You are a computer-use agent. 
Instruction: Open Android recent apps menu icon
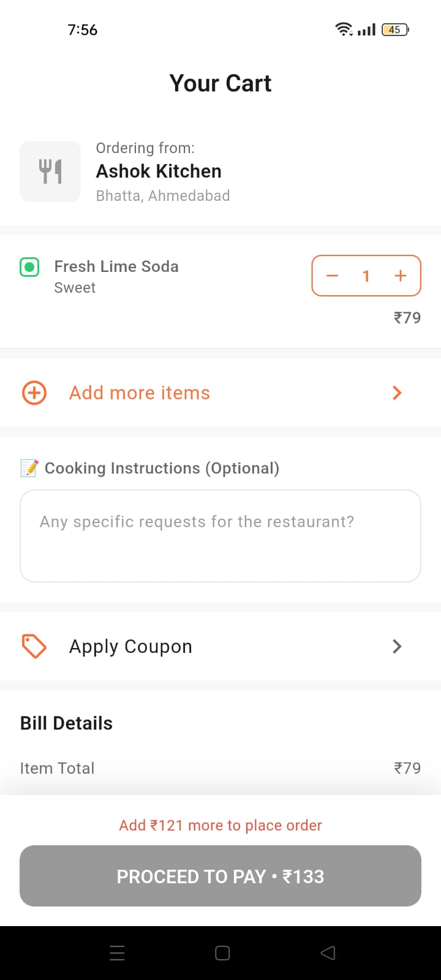click(x=117, y=952)
